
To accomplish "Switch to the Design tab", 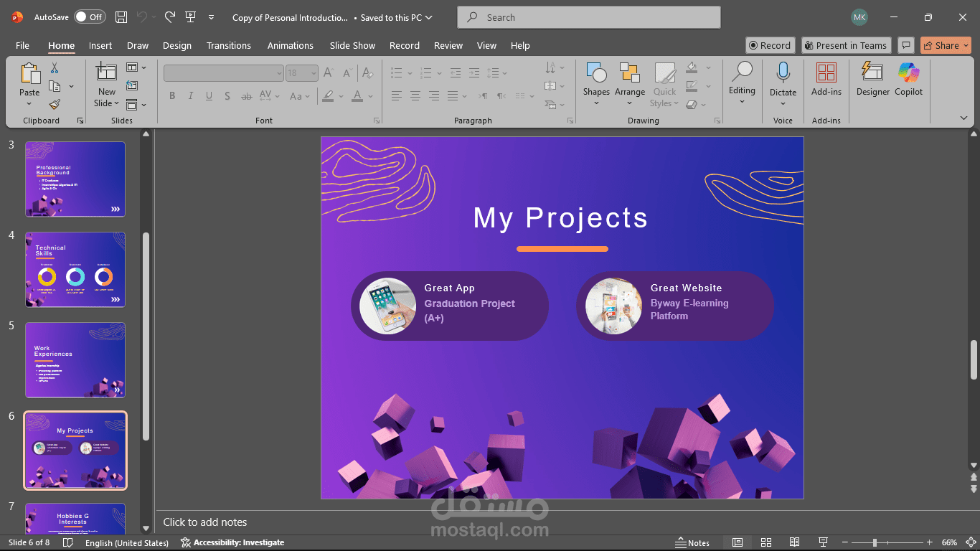I will [x=176, y=45].
